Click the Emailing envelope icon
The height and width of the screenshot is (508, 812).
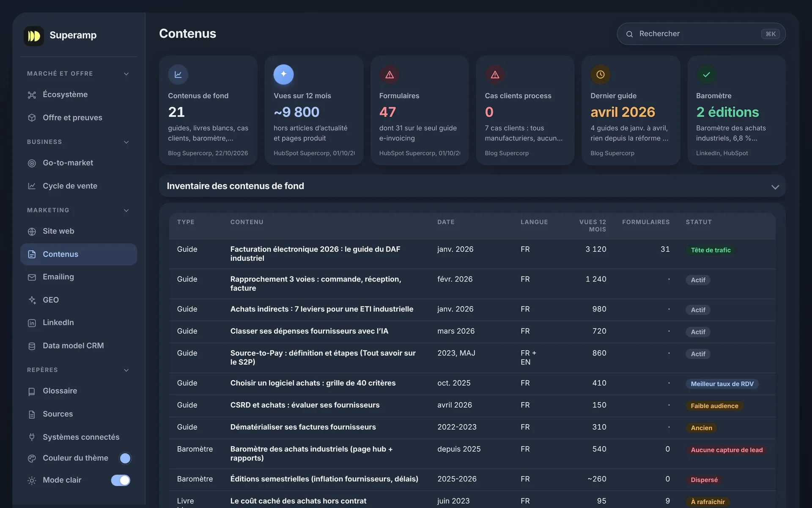[x=32, y=277]
